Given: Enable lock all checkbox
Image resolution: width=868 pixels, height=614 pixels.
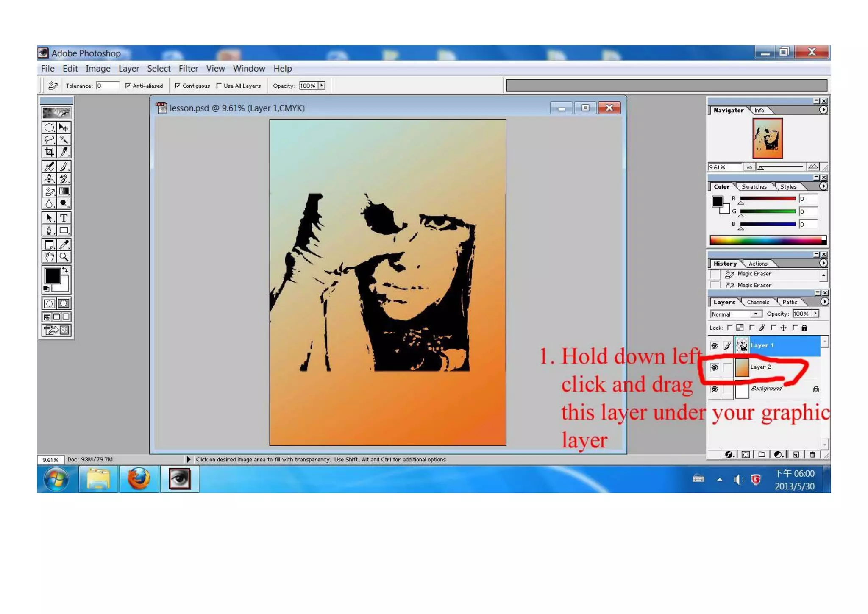Looking at the screenshot, I should click(795, 328).
